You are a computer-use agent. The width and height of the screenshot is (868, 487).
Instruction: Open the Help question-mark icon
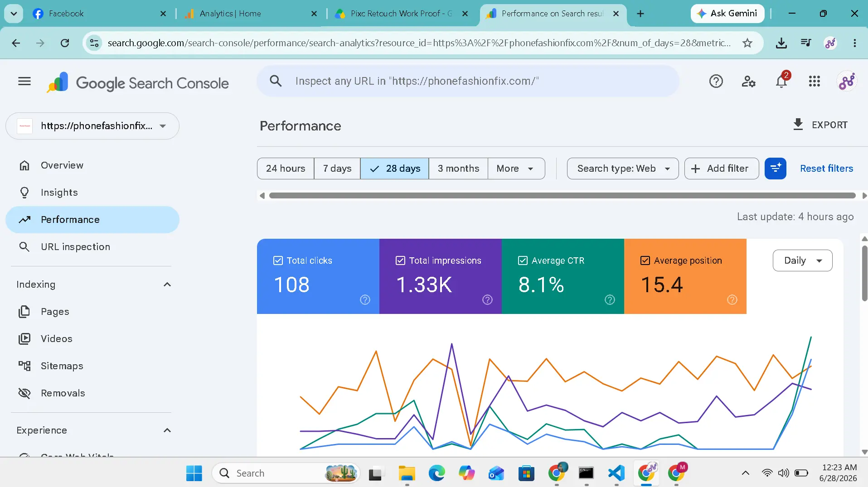coord(716,81)
